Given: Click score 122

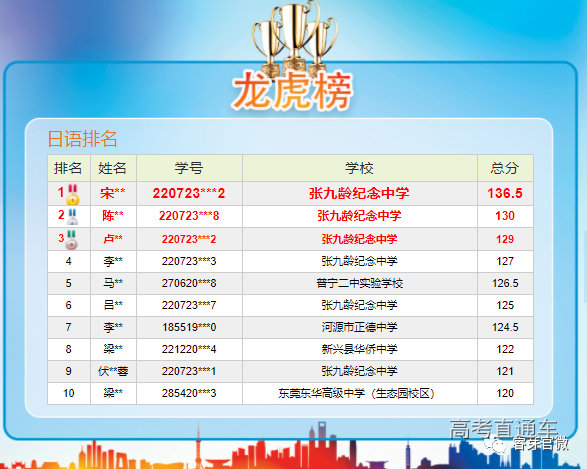Looking at the screenshot, I should [x=505, y=349].
